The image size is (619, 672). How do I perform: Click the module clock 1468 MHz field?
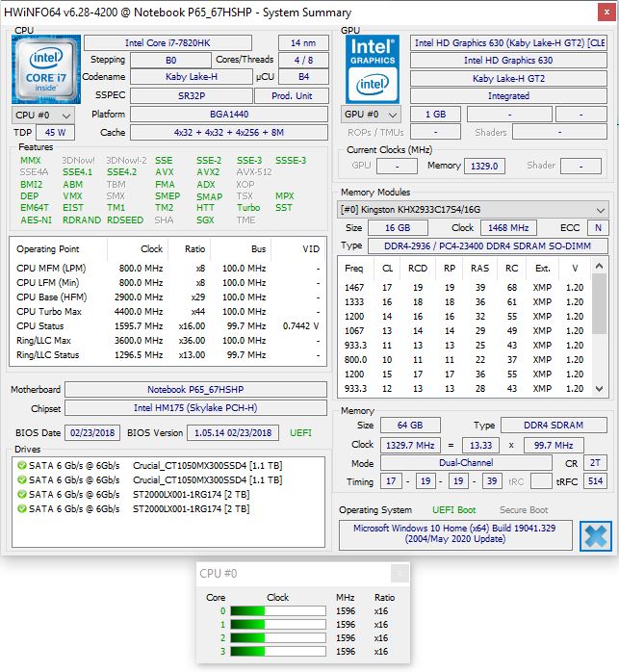tap(508, 228)
